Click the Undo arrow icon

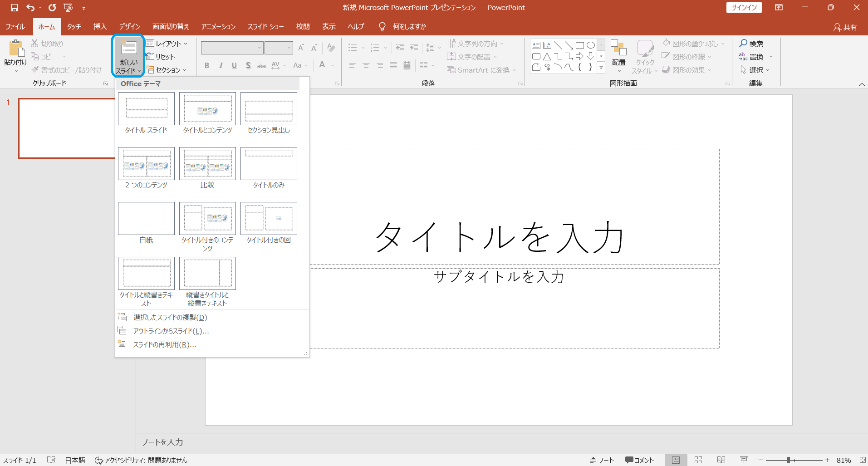coord(30,8)
